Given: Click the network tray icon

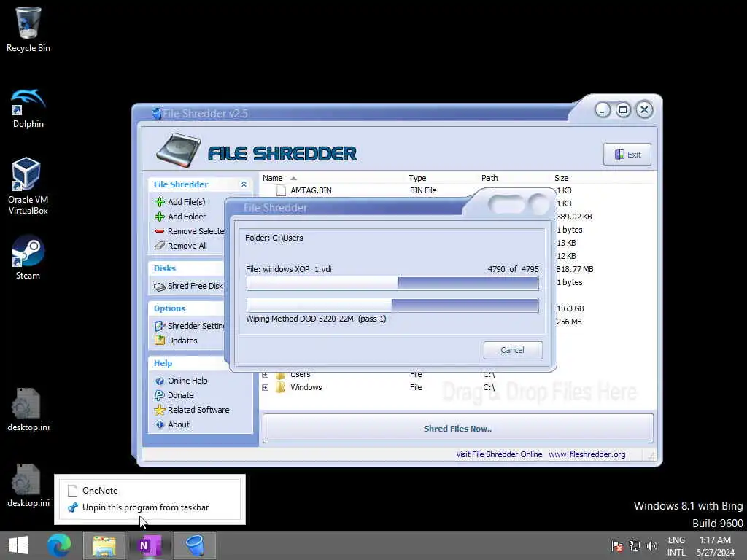Looking at the screenshot, I should [x=635, y=545].
